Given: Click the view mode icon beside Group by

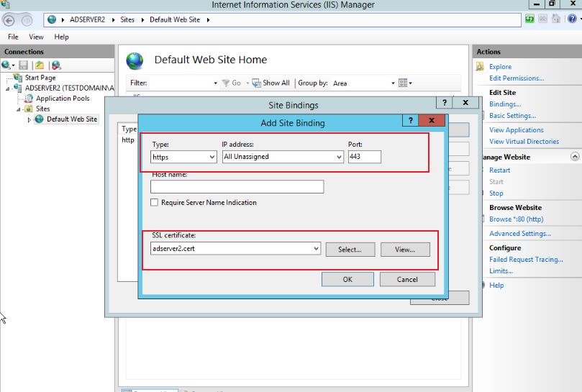Looking at the screenshot, I should pyautogui.click(x=403, y=83).
